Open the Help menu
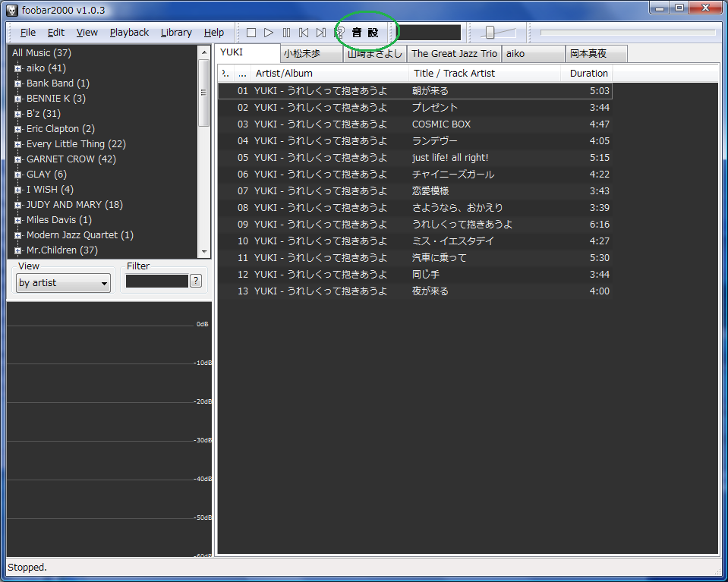728x582 pixels. (x=213, y=33)
